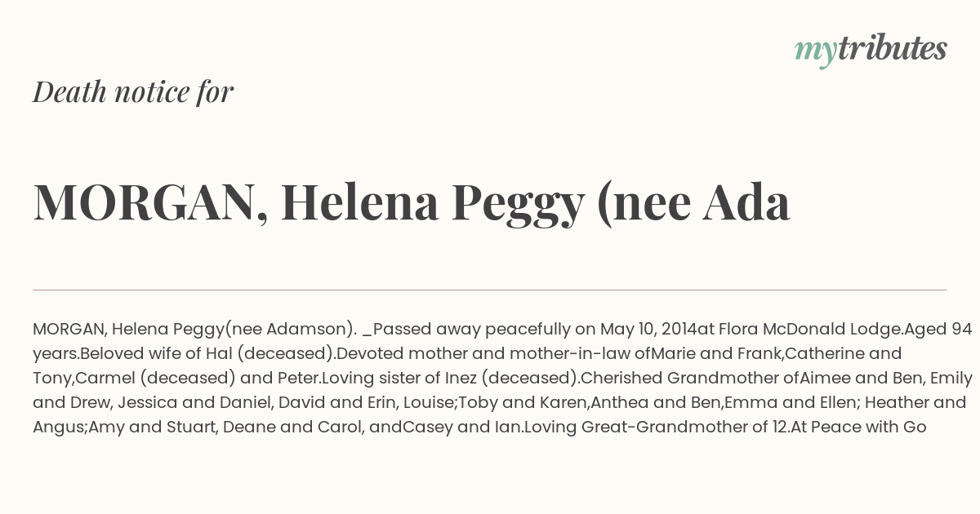This screenshot has width=980, height=514.
Task: Click the horizontal divider line below title
Action: coord(490,290)
